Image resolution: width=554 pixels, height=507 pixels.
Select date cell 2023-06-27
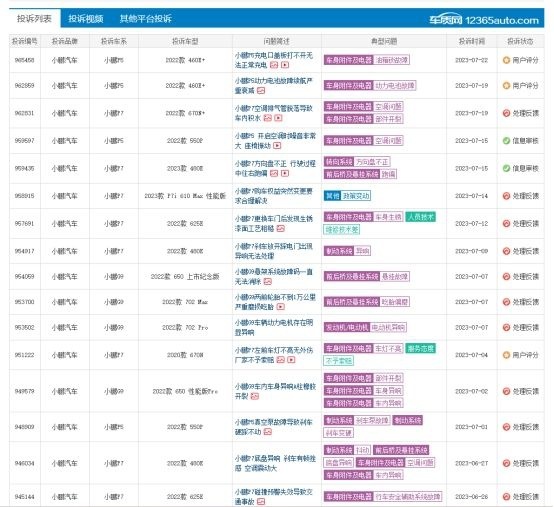click(x=472, y=463)
